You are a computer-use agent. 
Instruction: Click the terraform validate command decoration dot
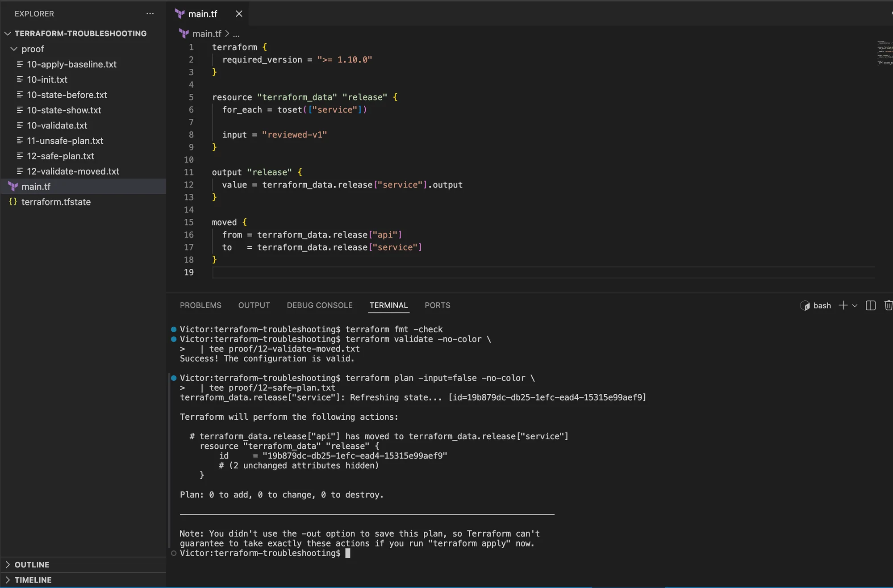(174, 339)
